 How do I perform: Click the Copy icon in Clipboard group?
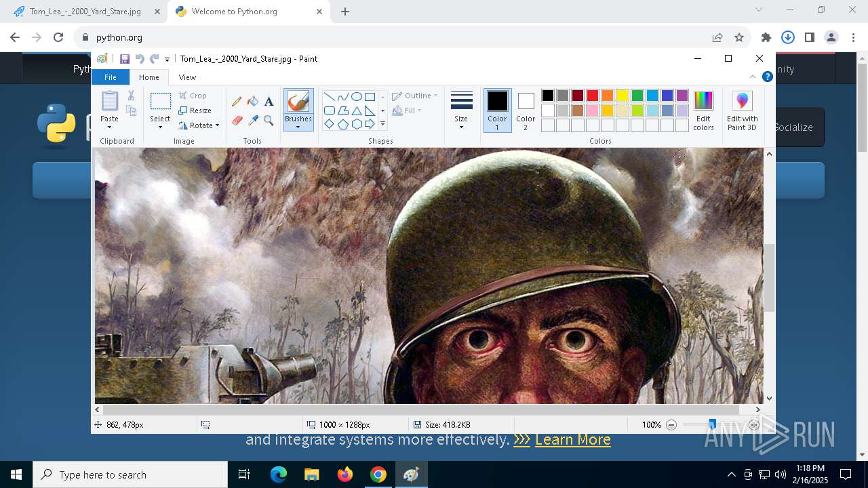[x=131, y=110]
